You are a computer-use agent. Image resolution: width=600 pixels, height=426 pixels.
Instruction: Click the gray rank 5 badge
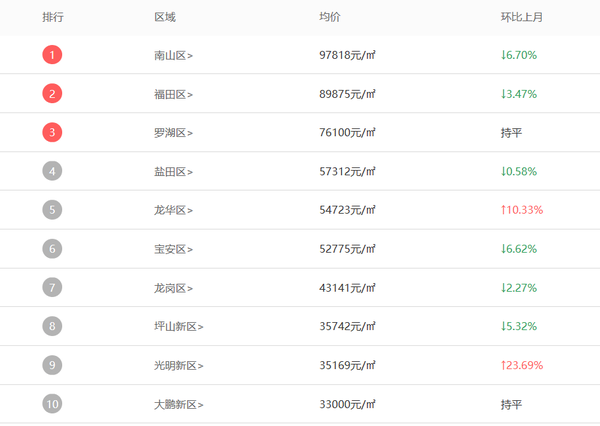52,210
